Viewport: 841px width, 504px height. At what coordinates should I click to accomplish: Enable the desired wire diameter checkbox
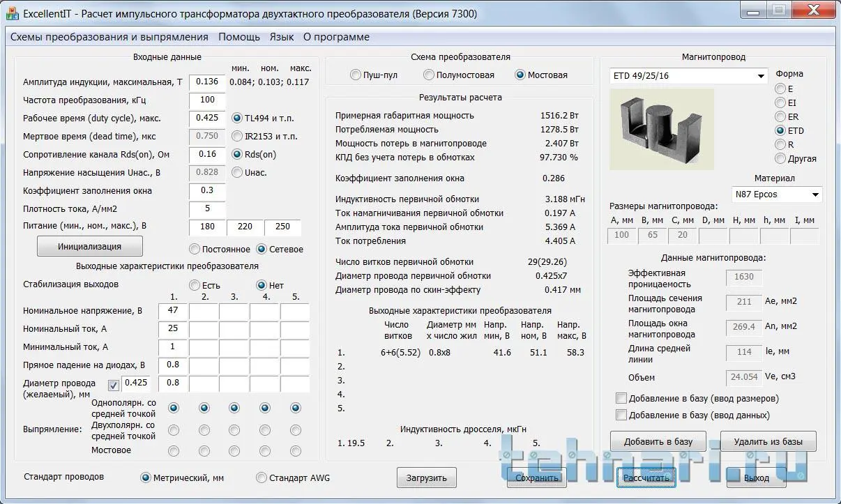[114, 385]
